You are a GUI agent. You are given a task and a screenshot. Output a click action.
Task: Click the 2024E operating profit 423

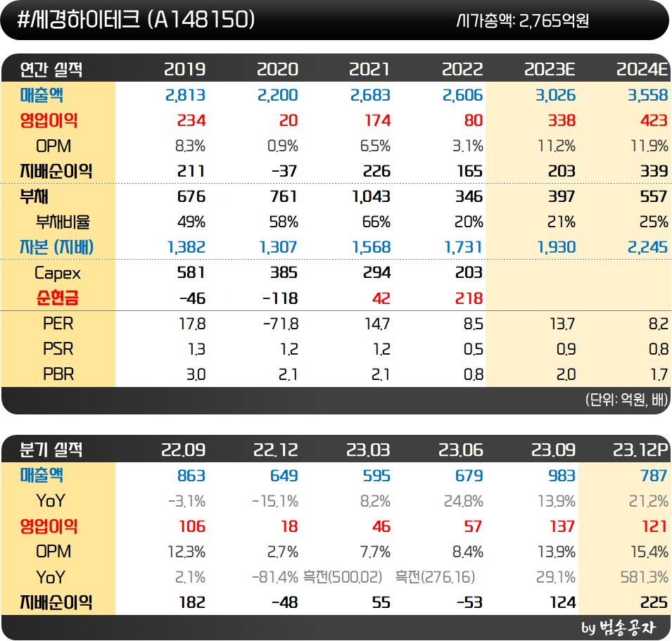(654, 120)
